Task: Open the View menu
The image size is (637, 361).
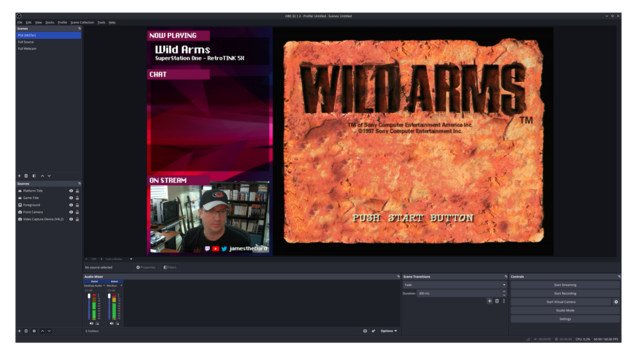Action: click(x=39, y=22)
